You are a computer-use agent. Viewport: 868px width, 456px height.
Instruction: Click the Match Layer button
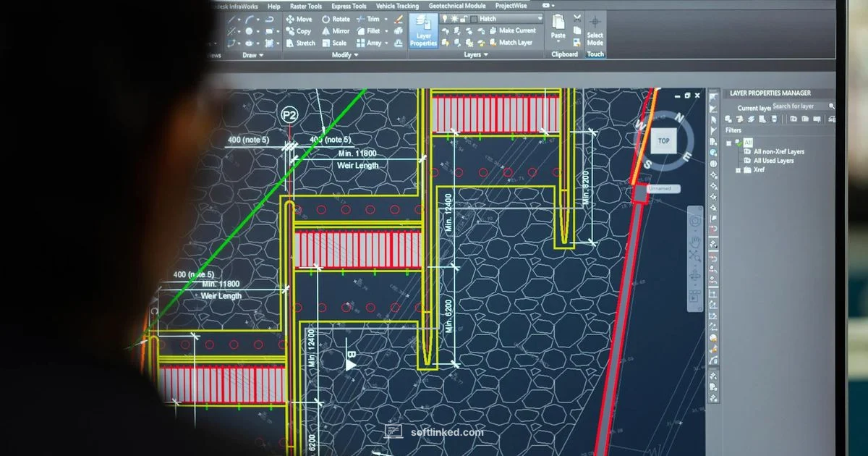(x=514, y=43)
